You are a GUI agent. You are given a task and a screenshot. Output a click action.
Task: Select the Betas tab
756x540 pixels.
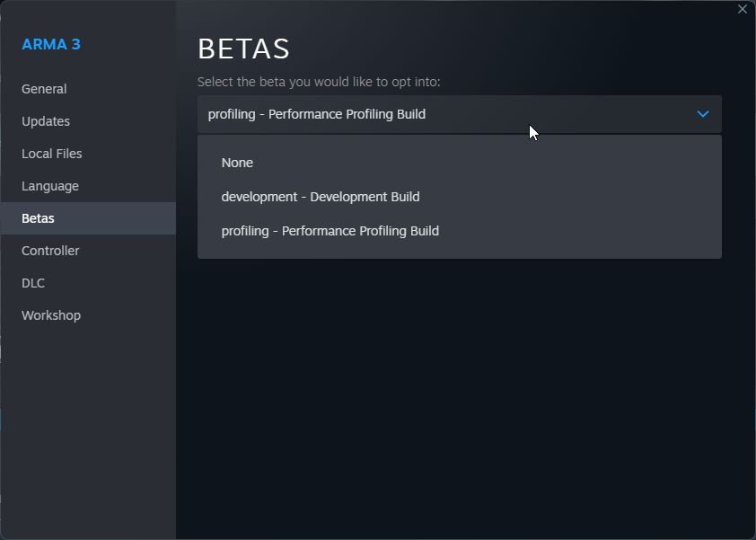[88, 218]
